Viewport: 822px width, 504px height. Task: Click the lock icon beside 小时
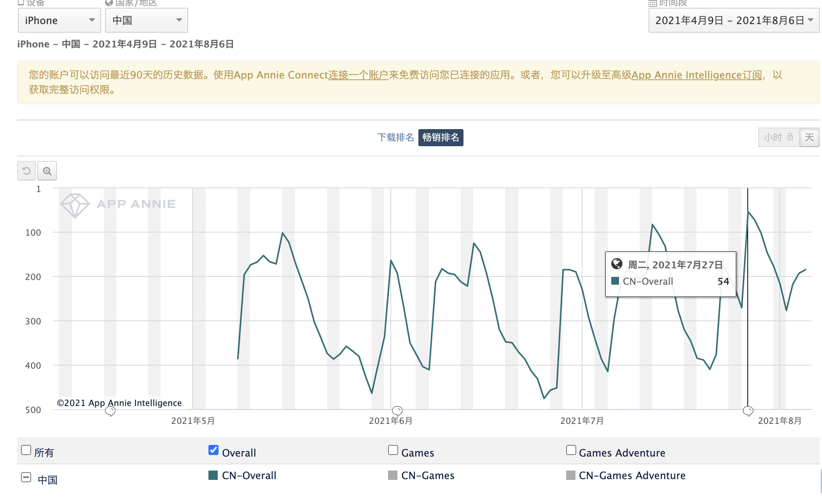(x=790, y=137)
